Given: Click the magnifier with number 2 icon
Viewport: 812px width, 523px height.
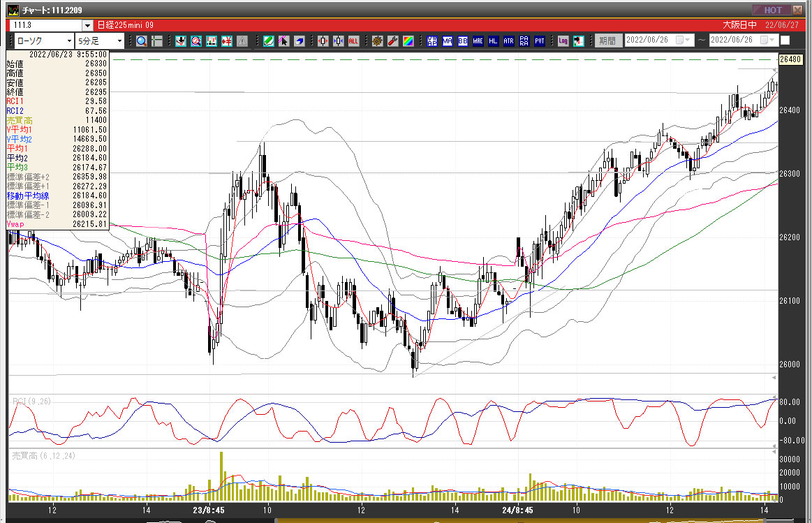Looking at the screenshot, I should 195,41.
